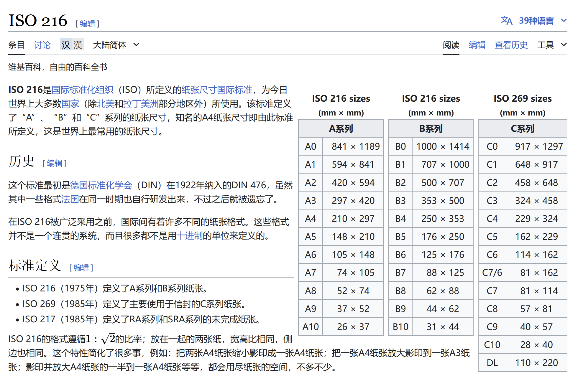
Task: Click the A0 row label cell
Action: [311, 146]
